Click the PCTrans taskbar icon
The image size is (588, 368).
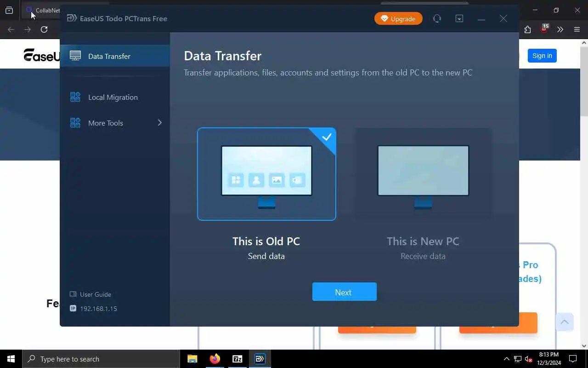pyautogui.click(x=260, y=359)
